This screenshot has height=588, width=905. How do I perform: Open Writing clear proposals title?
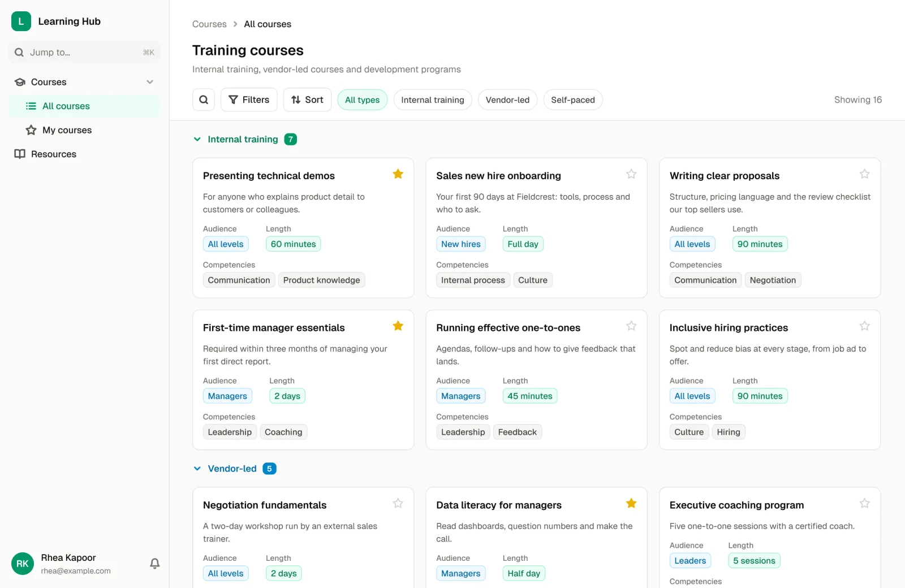click(x=725, y=176)
